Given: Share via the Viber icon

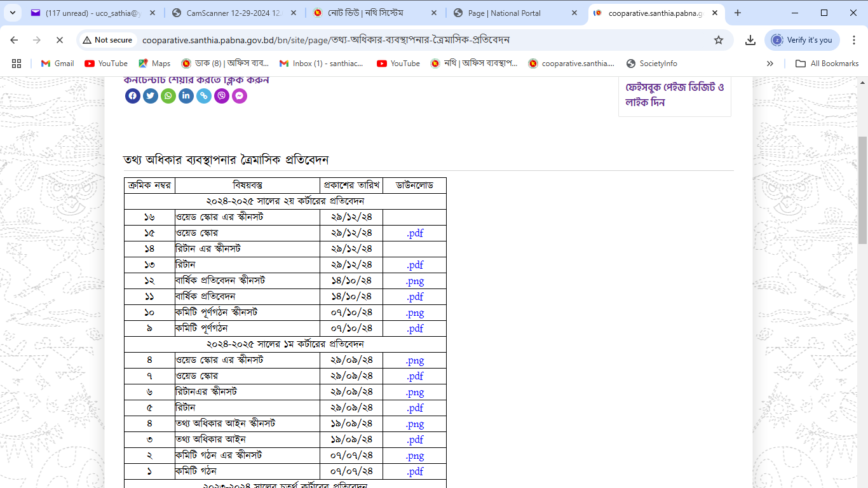Looking at the screenshot, I should [x=222, y=96].
